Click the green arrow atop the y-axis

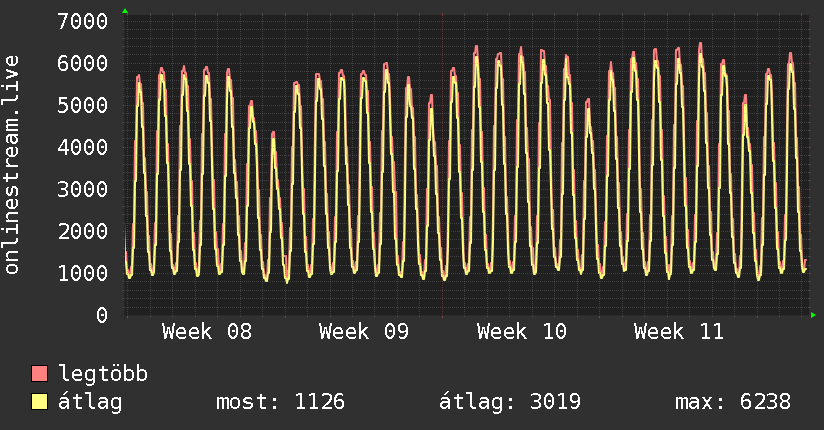(x=125, y=11)
